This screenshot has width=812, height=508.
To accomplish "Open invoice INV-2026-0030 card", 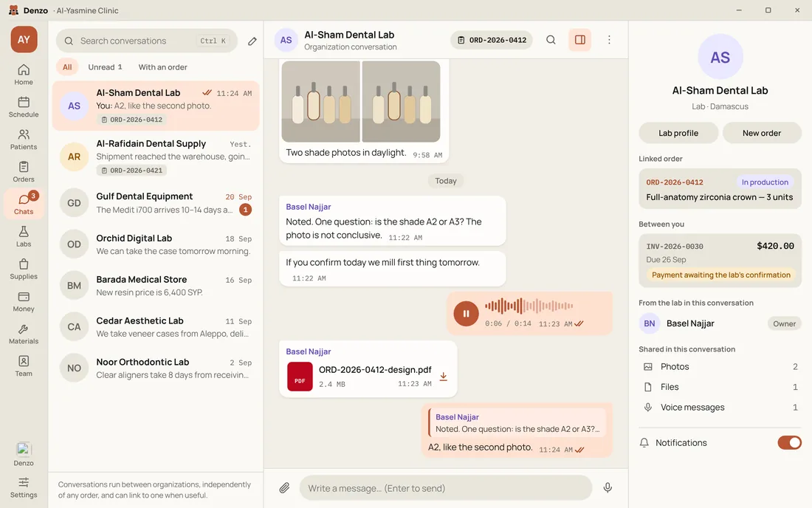I will pos(720,261).
